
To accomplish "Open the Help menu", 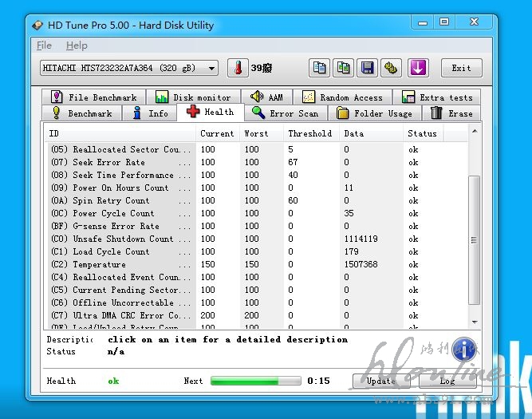I will [x=77, y=45].
